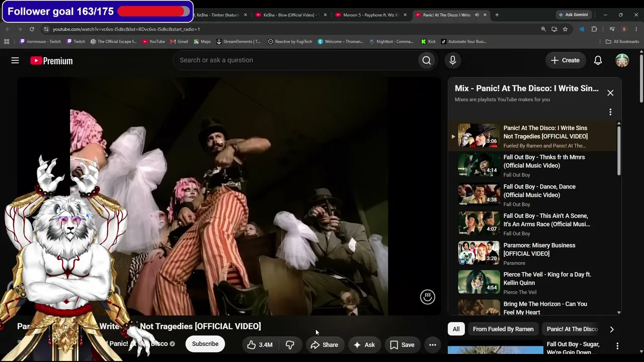The width and height of the screenshot is (644, 362).
Task: Bookmark this page with star icon
Action: point(565,29)
